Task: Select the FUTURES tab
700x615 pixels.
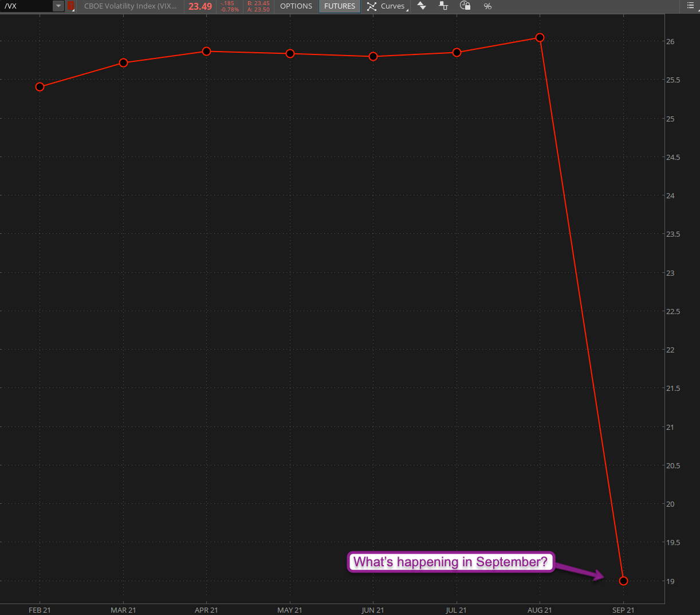Action: 340,6
